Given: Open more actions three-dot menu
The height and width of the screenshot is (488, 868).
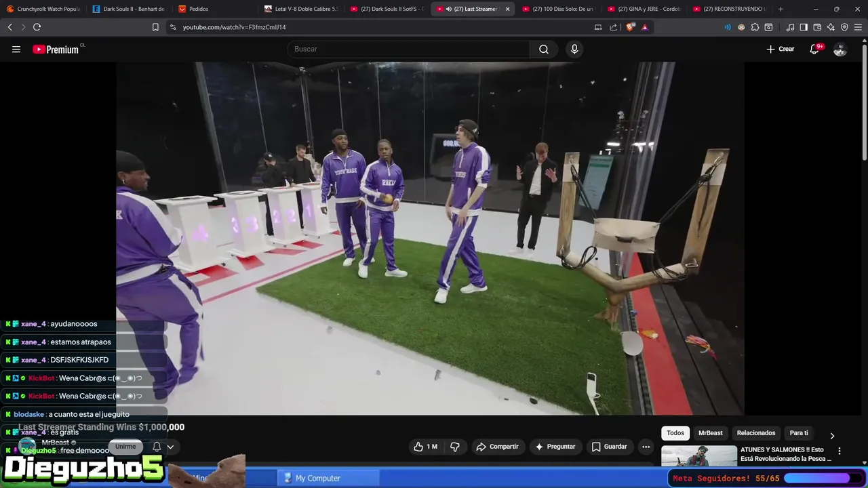Looking at the screenshot, I should pyautogui.click(x=646, y=447).
